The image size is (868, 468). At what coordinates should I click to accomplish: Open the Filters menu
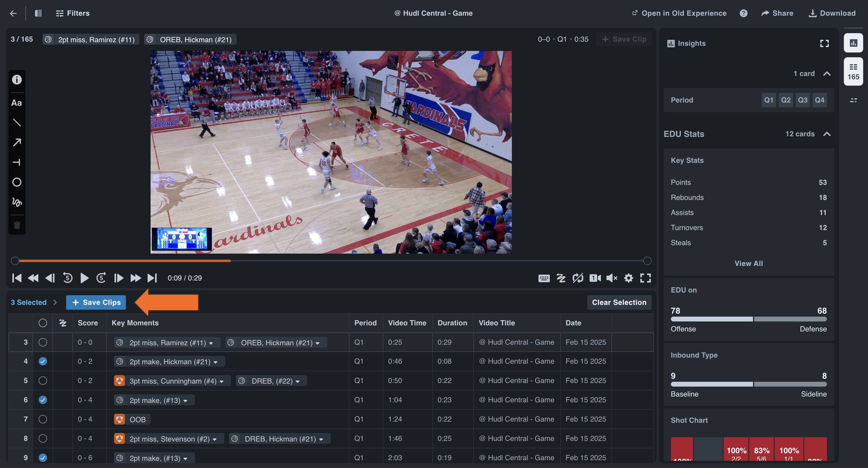73,13
